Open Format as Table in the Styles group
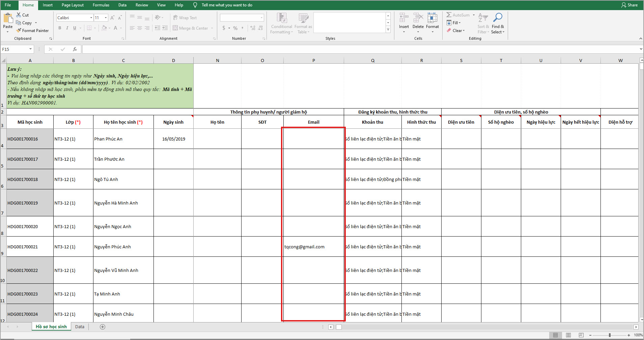644x340 pixels. (x=303, y=23)
